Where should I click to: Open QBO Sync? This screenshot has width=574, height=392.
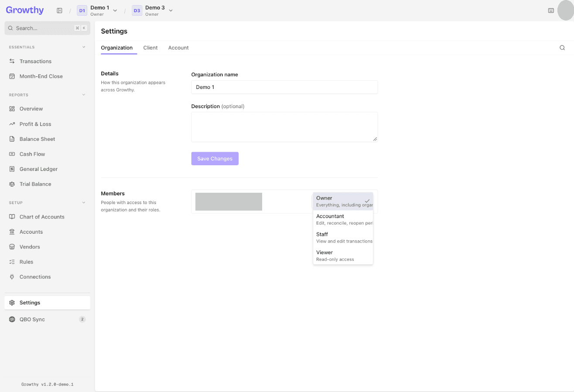coord(48,319)
